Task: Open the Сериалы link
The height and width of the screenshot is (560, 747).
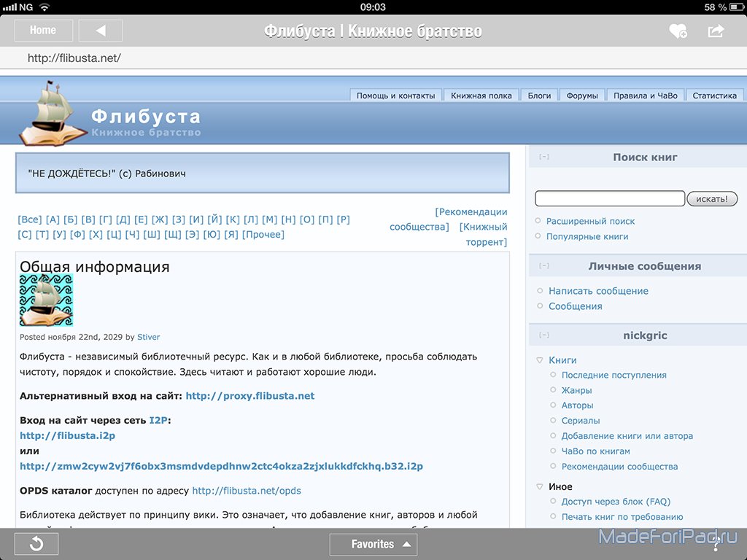Action: coord(581,421)
